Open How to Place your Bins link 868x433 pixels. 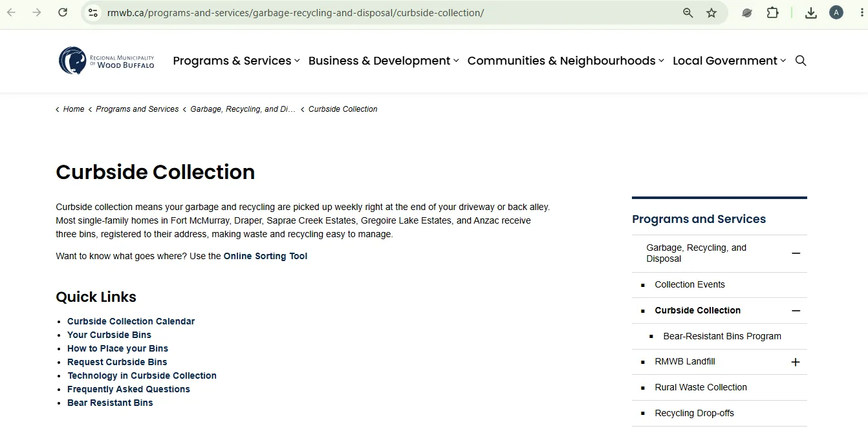pos(118,348)
